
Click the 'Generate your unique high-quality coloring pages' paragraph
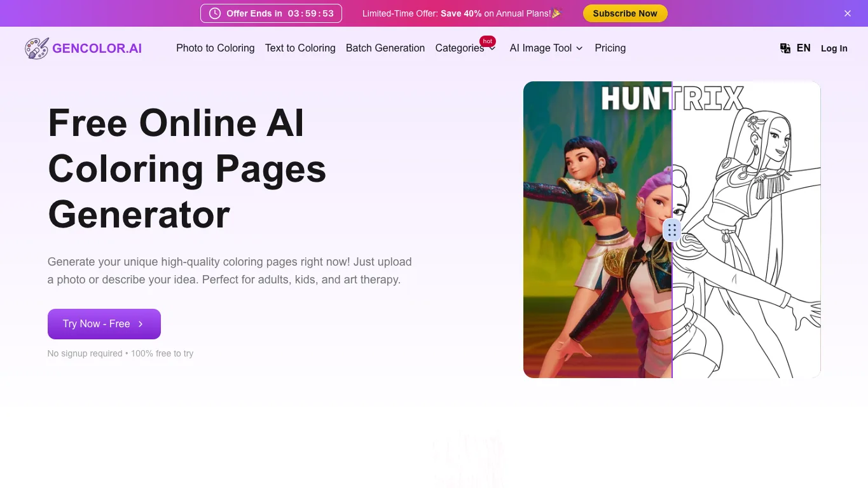230,271
